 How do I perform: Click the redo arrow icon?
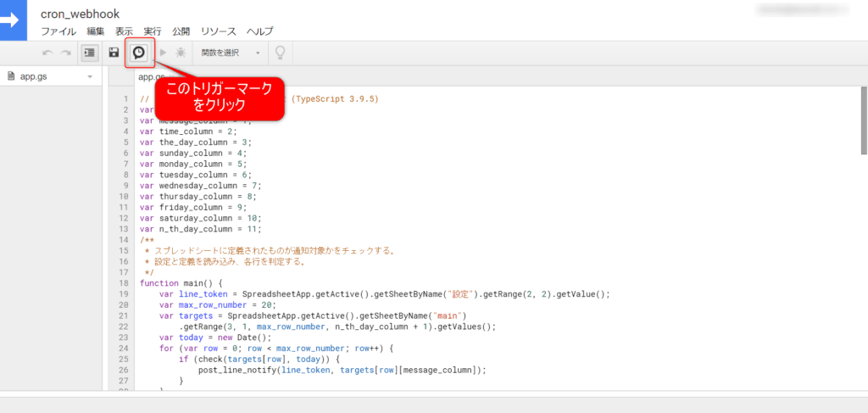[x=65, y=53]
